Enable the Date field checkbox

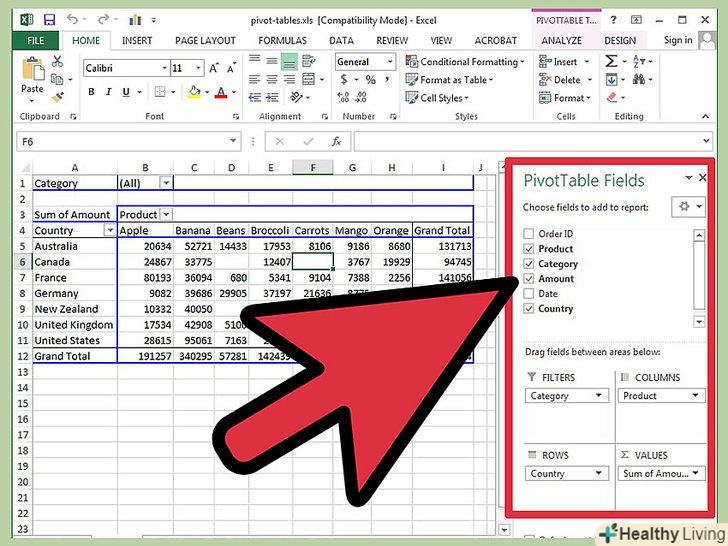(x=529, y=294)
